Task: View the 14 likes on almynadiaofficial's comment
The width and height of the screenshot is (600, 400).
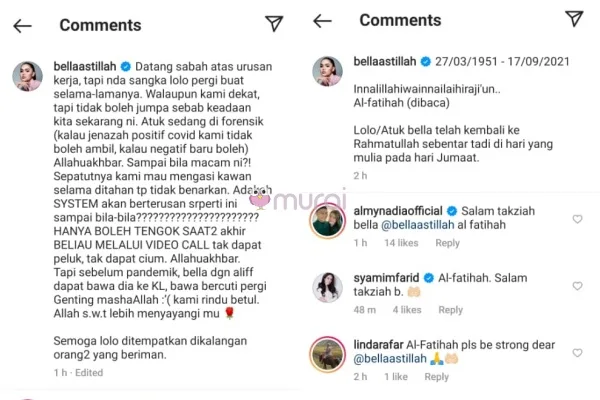Action: pyautogui.click(x=401, y=243)
